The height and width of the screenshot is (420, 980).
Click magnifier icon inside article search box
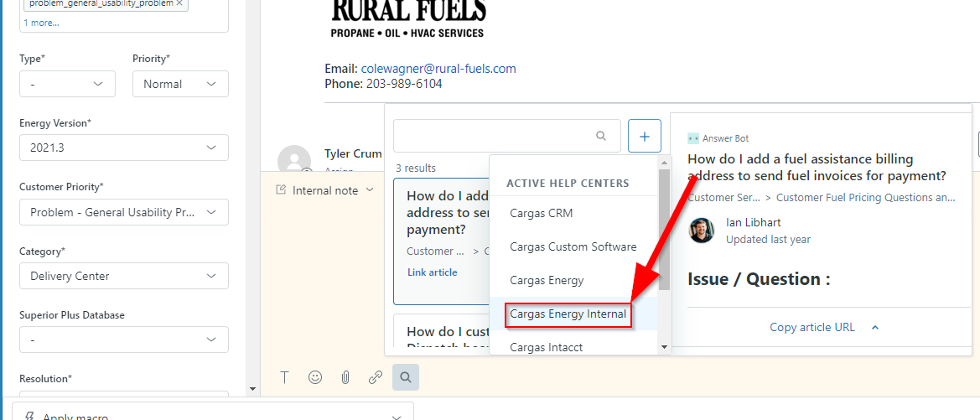pyautogui.click(x=601, y=136)
